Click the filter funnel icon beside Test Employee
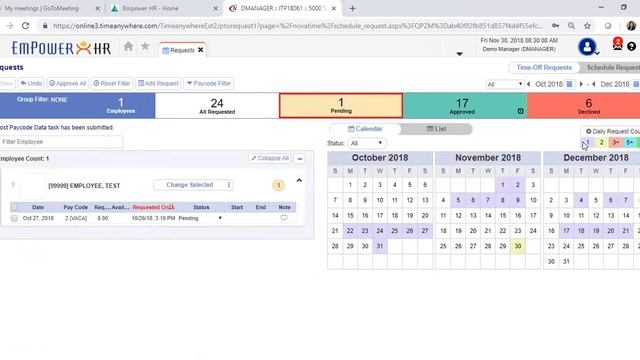This screenshot has width=640, height=360. [x=13, y=185]
